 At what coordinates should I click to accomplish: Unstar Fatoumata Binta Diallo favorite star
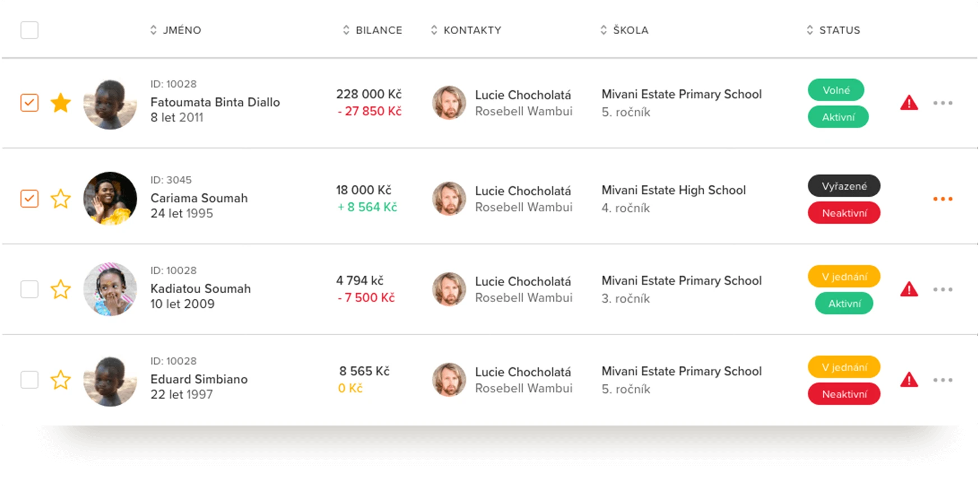pyautogui.click(x=61, y=103)
